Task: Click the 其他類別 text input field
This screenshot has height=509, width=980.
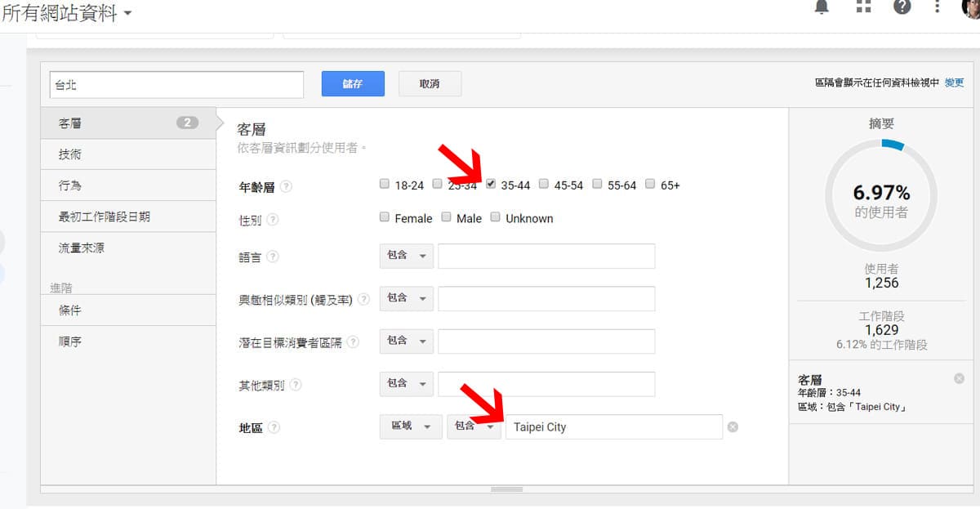Action: pyautogui.click(x=546, y=383)
